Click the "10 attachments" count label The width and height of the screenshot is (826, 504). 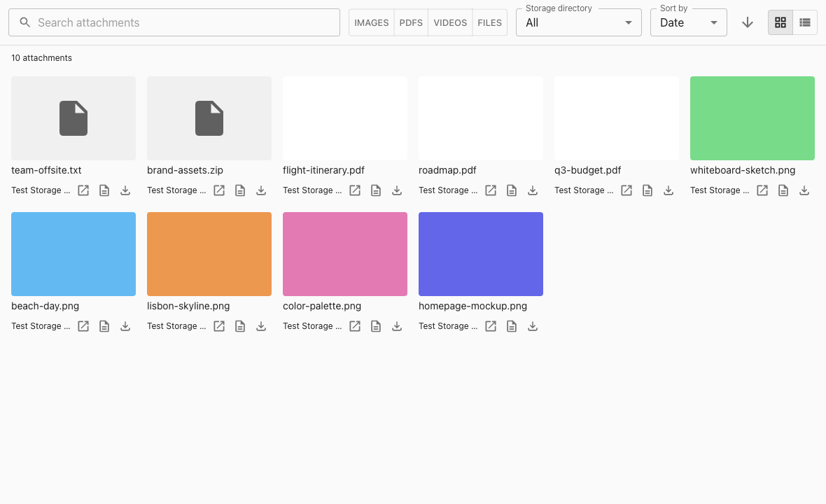(41, 58)
